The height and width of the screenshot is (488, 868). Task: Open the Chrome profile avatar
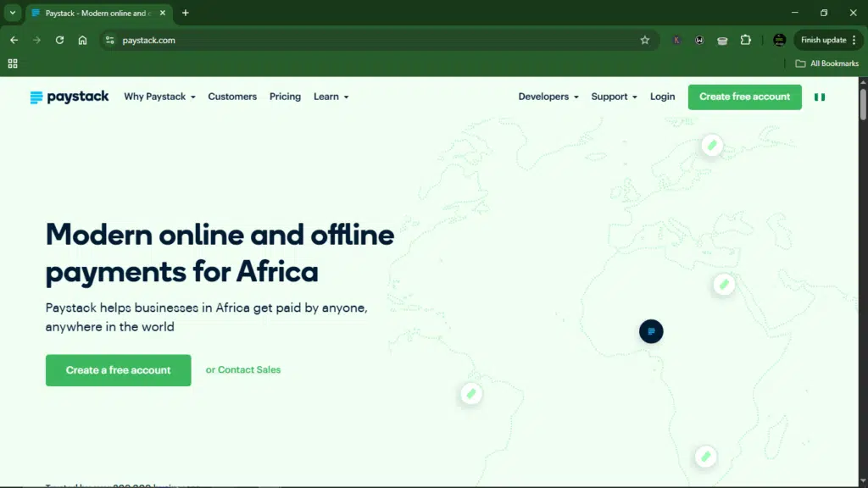[x=779, y=40]
